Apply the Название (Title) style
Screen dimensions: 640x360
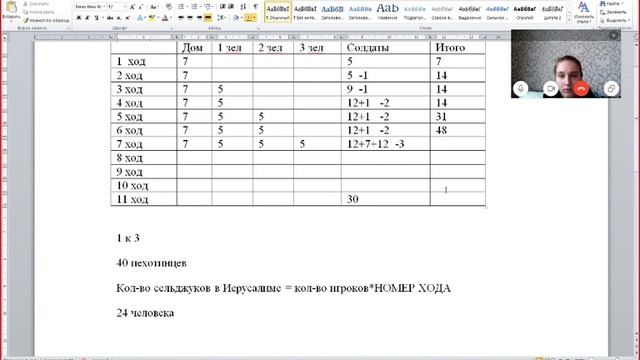387,12
